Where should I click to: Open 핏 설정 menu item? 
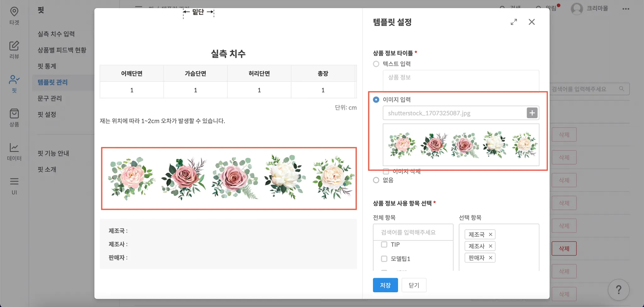coord(47,114)
